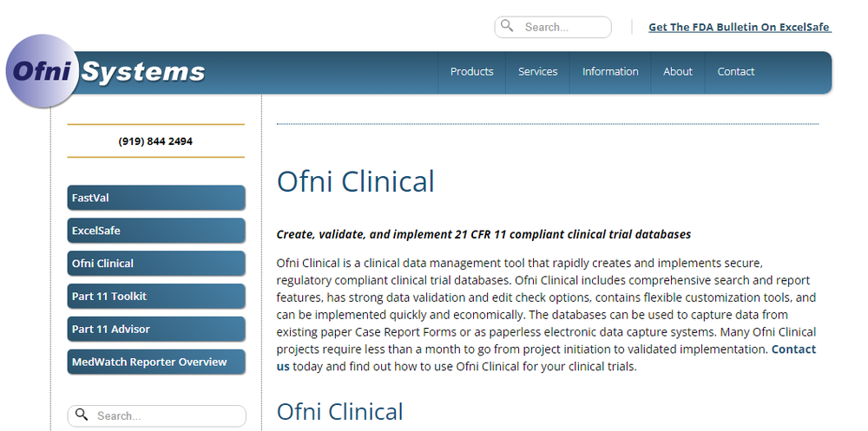This screenshot has height=431, width=868.
Task: Open Get The FDA Bulletin On ExcelSafe link
Action: [x=740, y=27]
